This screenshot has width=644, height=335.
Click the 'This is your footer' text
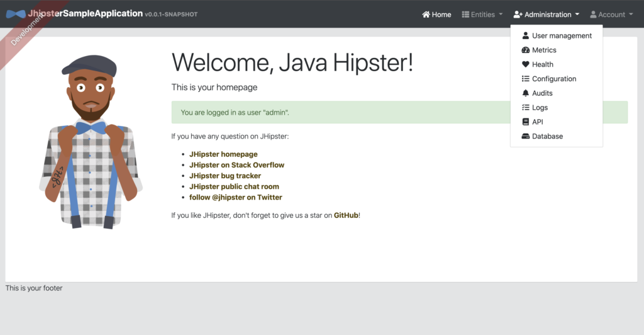[34, 288]
